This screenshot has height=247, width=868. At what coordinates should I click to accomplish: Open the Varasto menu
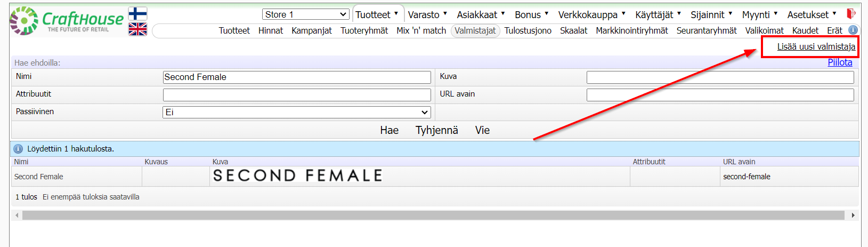[x=427, y=15]
